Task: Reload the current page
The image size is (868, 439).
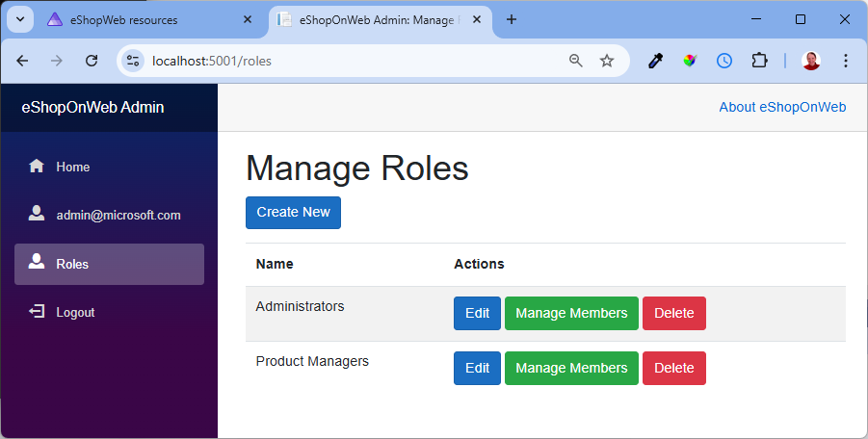Action: [92, 61]
